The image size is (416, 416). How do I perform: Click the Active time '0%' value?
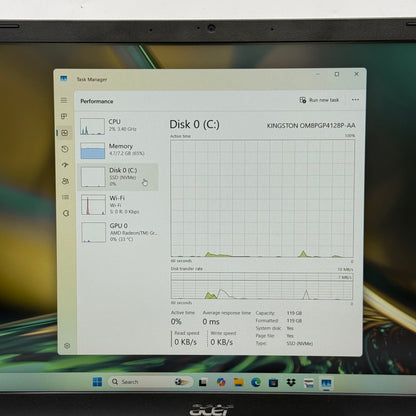coord(176,322)
